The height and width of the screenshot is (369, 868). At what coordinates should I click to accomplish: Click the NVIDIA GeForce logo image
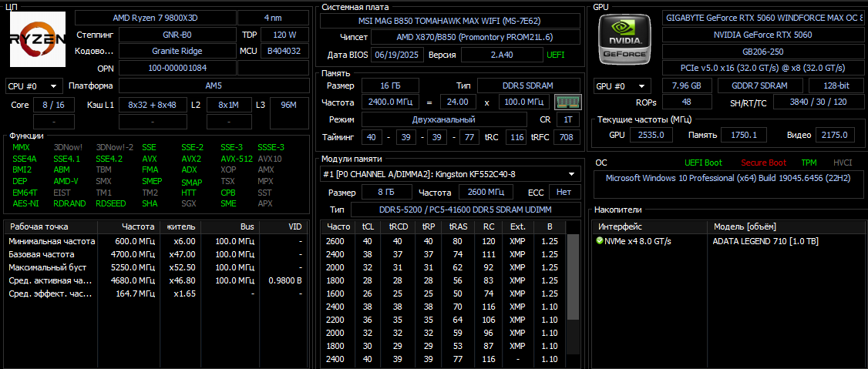click(x=625, y=39)
